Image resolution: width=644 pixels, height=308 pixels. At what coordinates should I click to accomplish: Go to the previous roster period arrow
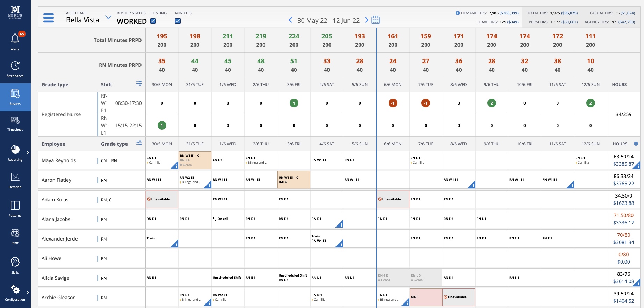[290, 20]
